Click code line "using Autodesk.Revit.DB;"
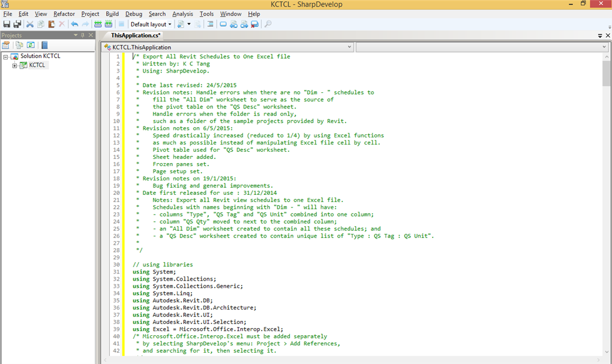The width and height of the screenshot is (612, 364). pos(173,300)
